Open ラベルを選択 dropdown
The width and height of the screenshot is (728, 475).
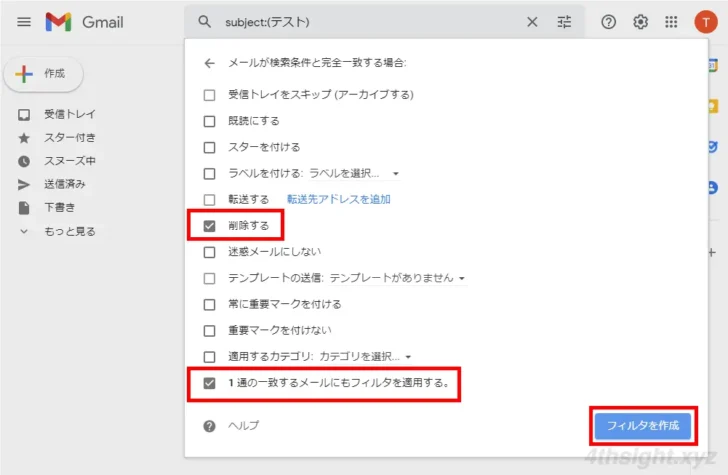354,174
